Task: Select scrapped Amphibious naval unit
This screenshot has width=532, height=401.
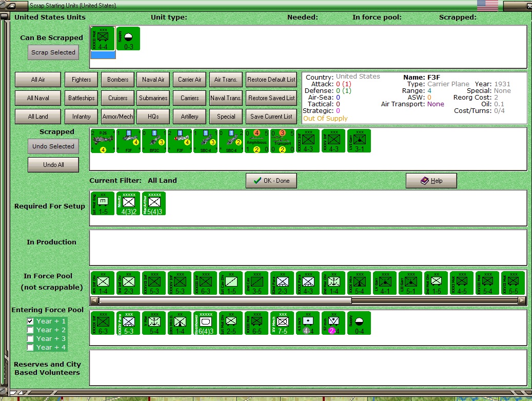Action: point(257,141)
